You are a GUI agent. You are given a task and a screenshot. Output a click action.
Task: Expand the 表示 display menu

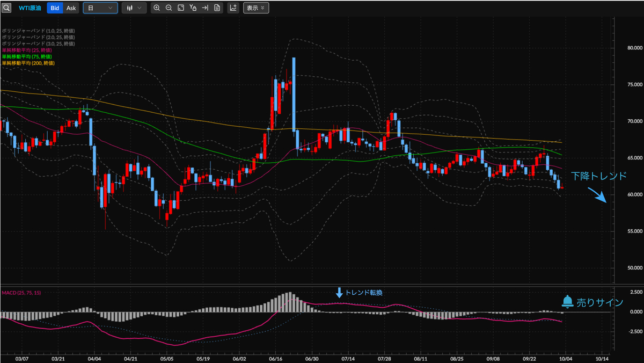coord(256,8)
